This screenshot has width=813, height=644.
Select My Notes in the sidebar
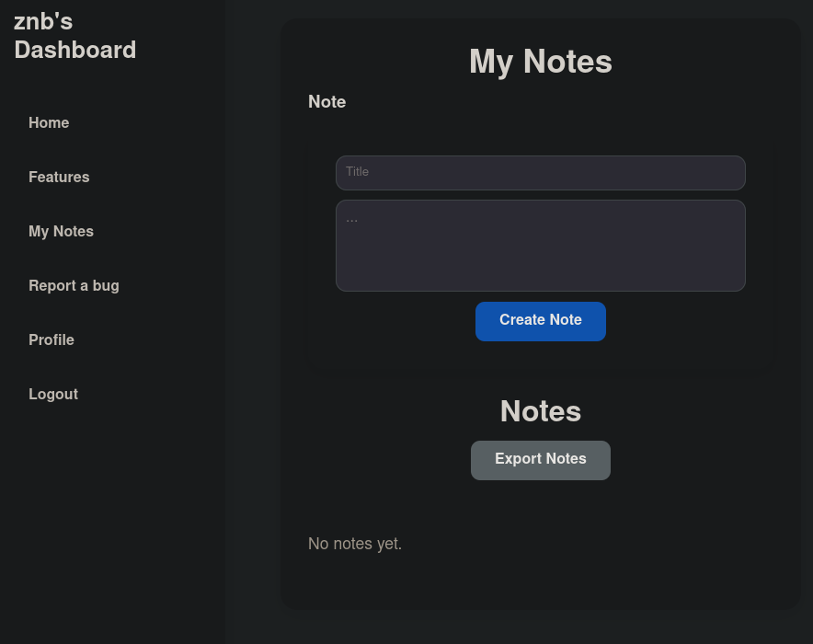62,231
